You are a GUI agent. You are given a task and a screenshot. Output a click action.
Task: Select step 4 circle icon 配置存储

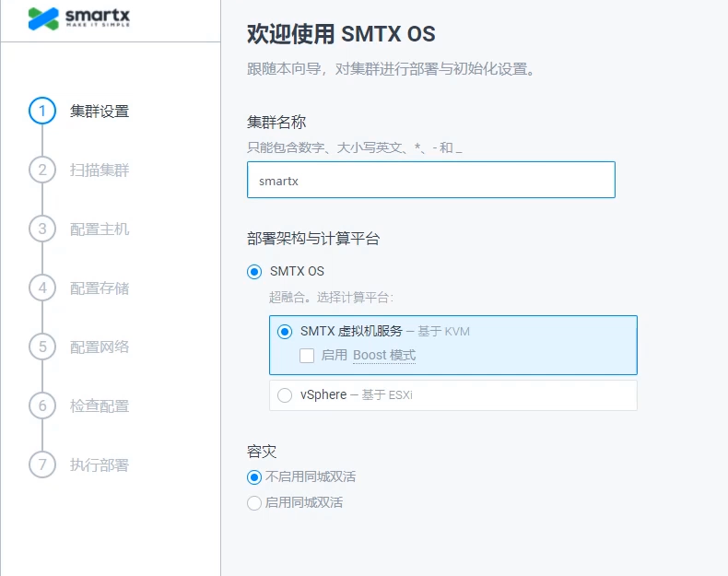(x=42, y=288)
